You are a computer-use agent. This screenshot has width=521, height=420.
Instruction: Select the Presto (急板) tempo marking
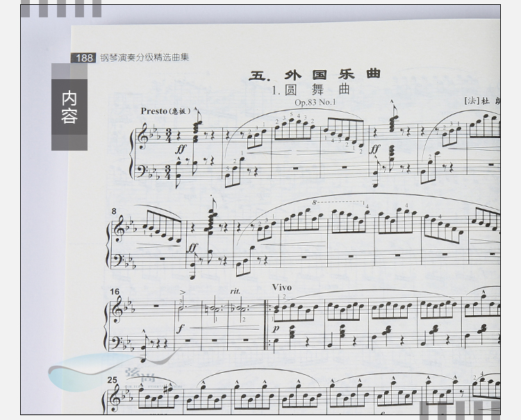(166, 111)
